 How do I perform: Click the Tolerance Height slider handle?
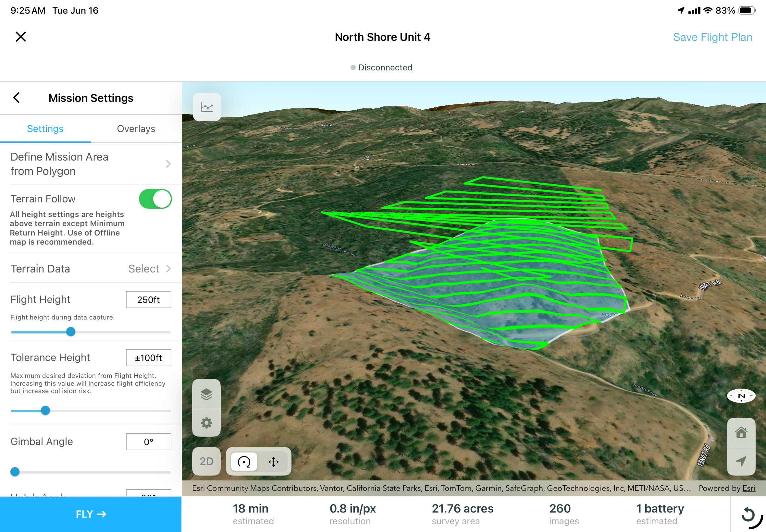click(x=45, y=410)
